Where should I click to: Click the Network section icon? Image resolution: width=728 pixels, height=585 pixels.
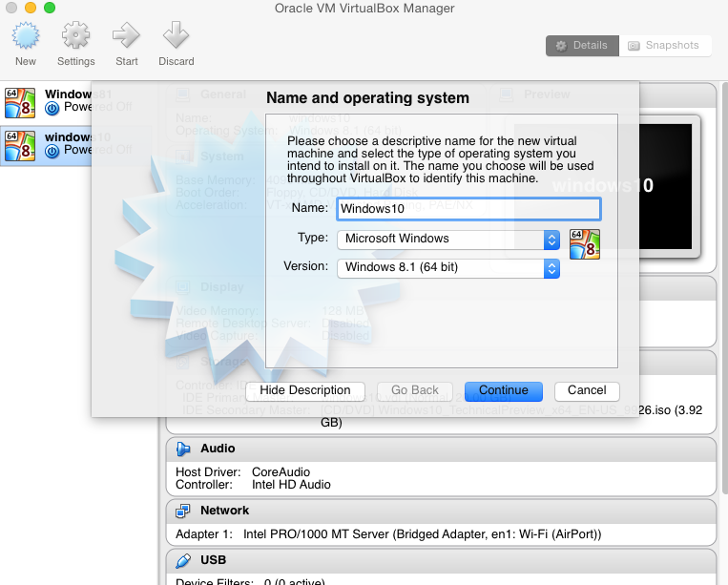tap(183, 511)
